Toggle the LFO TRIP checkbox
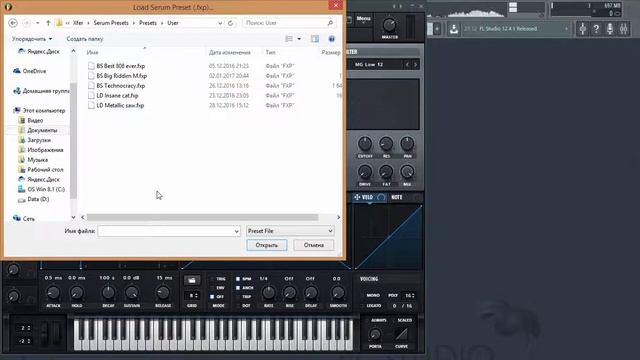 (x=238, y=297)
